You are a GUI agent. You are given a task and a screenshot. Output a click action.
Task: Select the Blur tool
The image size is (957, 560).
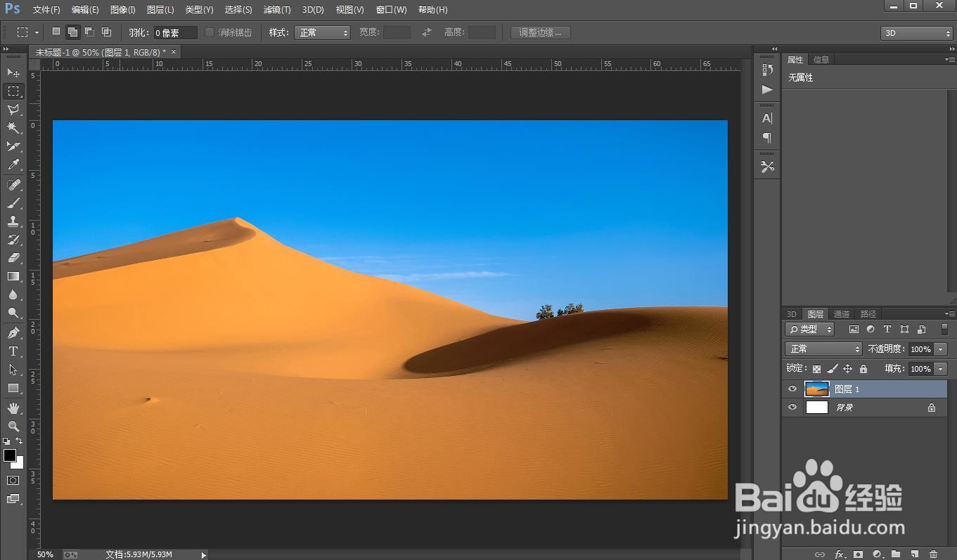click(x=13, y=294)
